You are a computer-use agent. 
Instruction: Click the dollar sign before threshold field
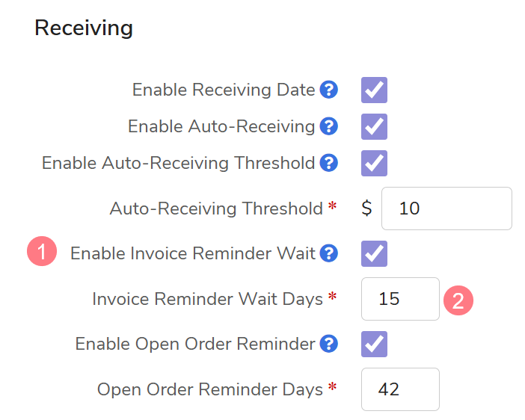[366, 208]
